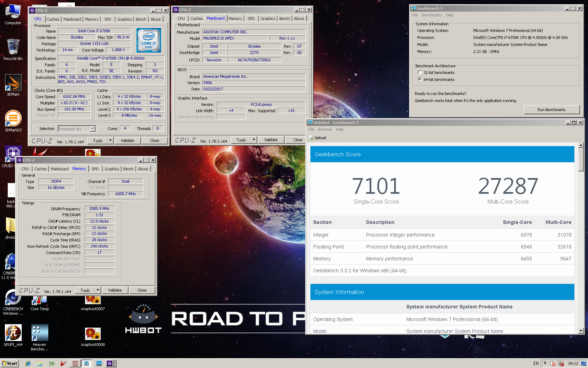Click the red swoosh taskbar icon
Viewport: 588px width, 368px height.
point(63,363)
